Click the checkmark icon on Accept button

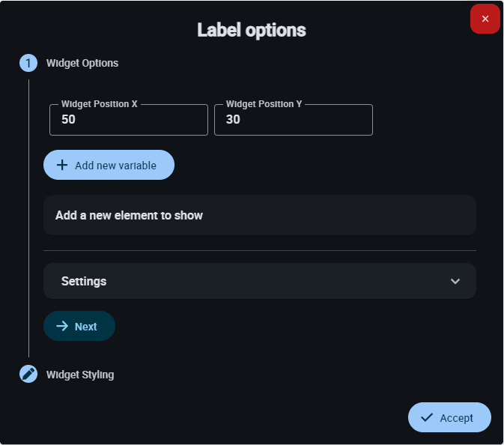pos(427,417)
